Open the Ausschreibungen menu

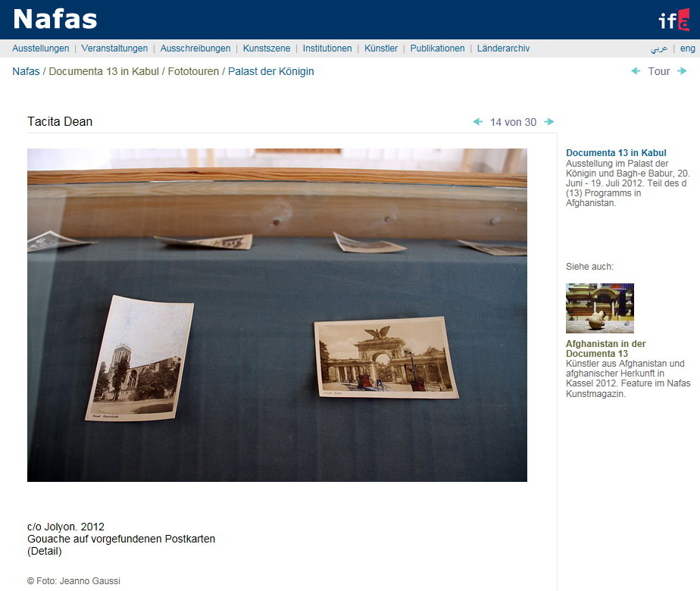[x=195, y=48]
